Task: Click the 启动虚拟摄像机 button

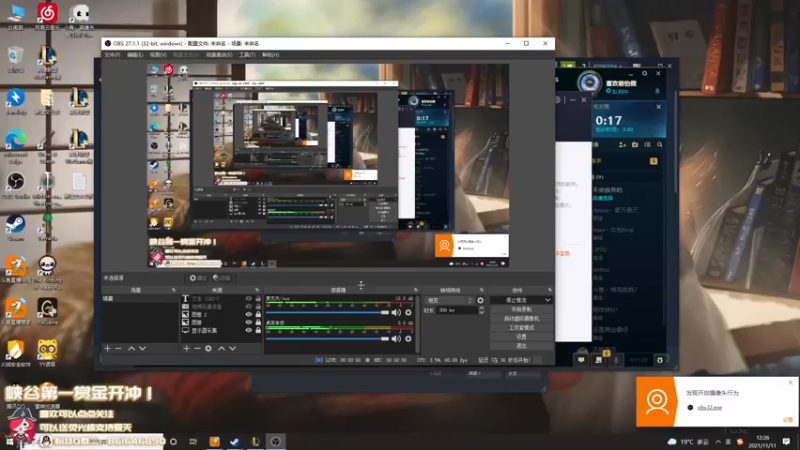Action: click(x=521, y=318)
